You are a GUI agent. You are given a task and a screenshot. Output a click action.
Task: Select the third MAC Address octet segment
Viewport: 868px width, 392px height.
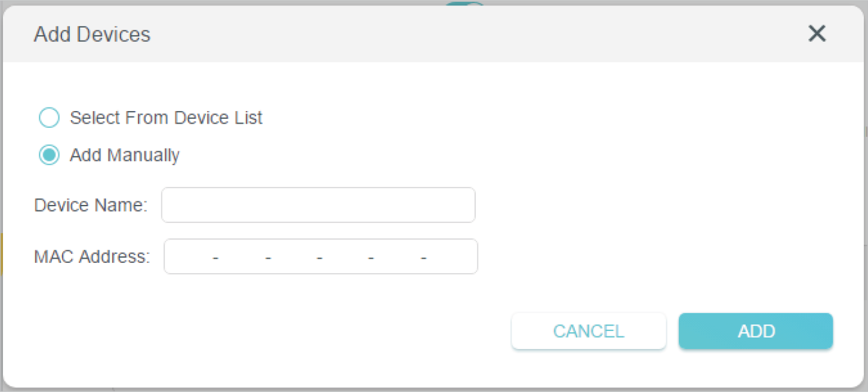(x=294, y=257)
